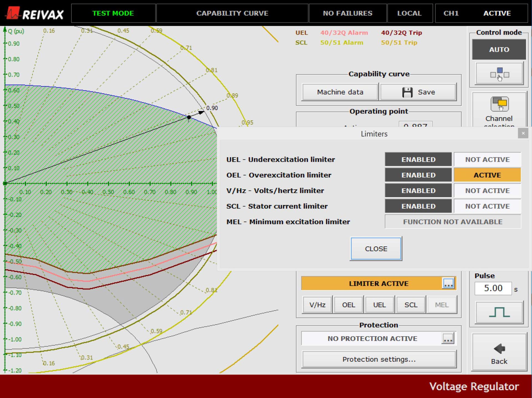Open limiter details ellipsis button
This screenshot has height=398, width=532.
pyautogui.click(x=448, y=283)
